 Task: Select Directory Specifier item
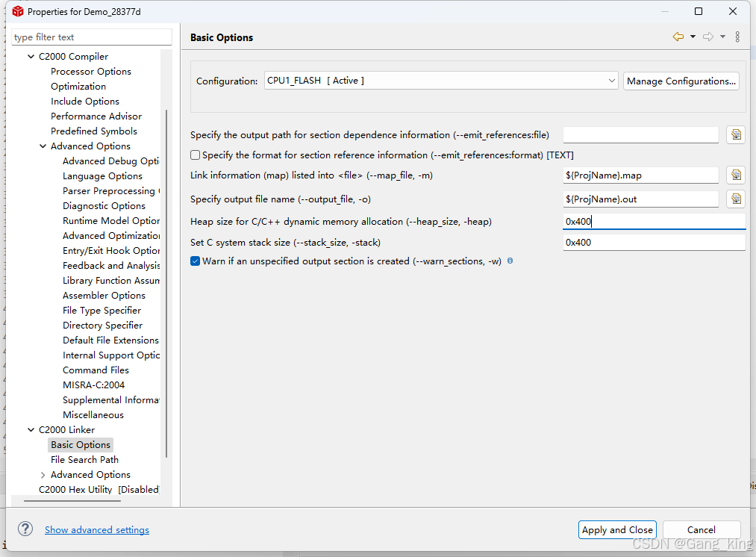point(102,326)
